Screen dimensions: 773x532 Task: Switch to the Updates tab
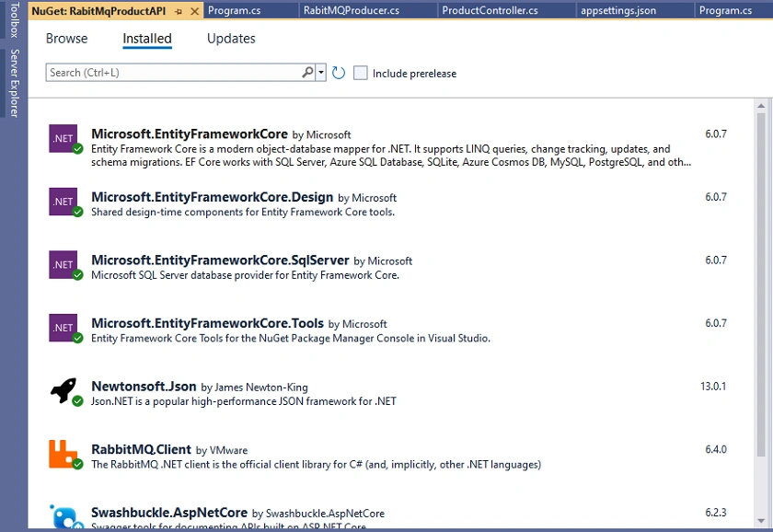[x=231, y=39]
